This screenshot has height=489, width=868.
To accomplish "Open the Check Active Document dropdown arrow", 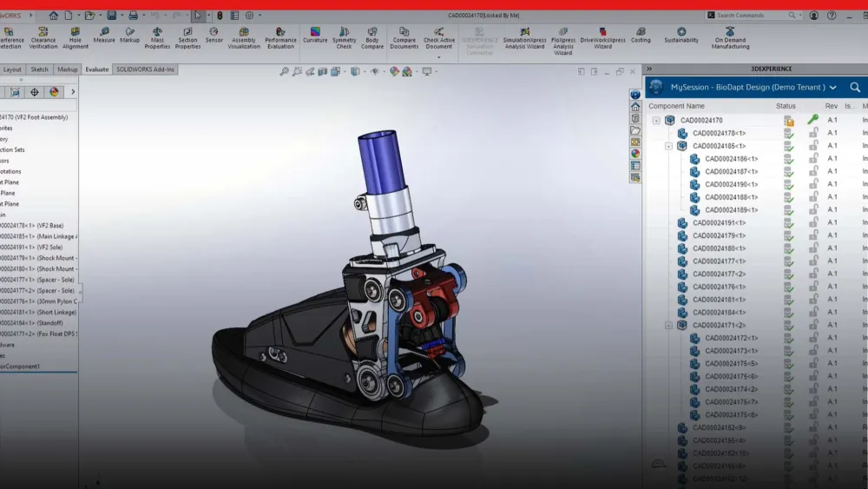I will [x=439, y=57].
